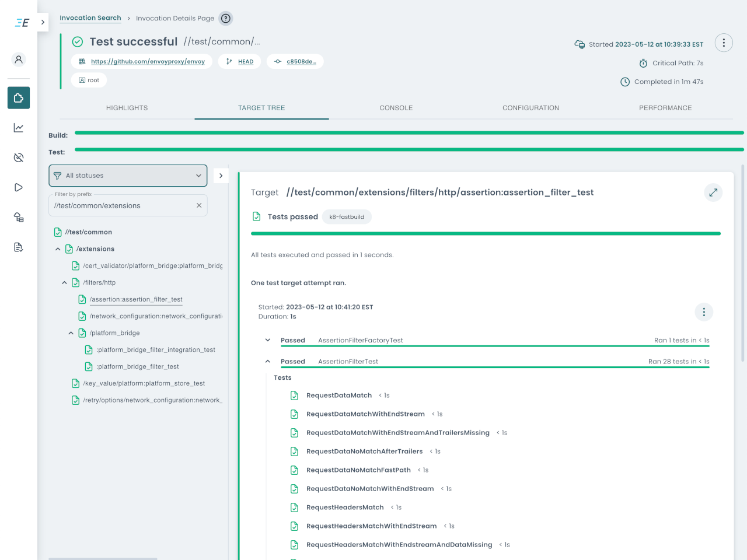
Task: Open the user profile icon
Action: [x=18, y=60]
